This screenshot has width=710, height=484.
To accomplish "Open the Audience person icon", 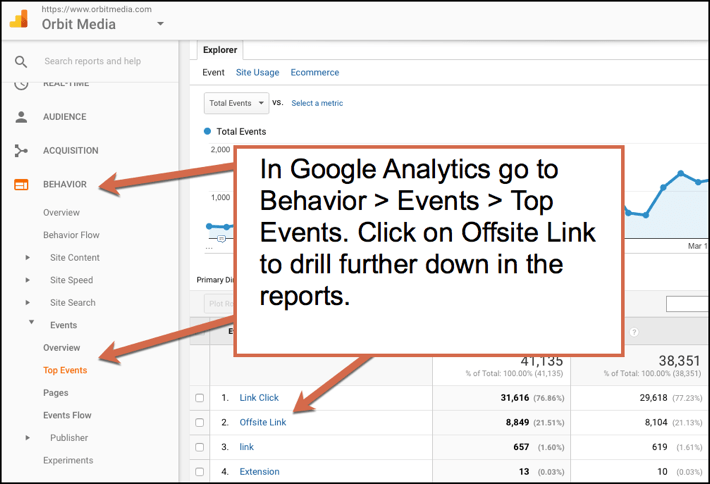I will (21, 117).
